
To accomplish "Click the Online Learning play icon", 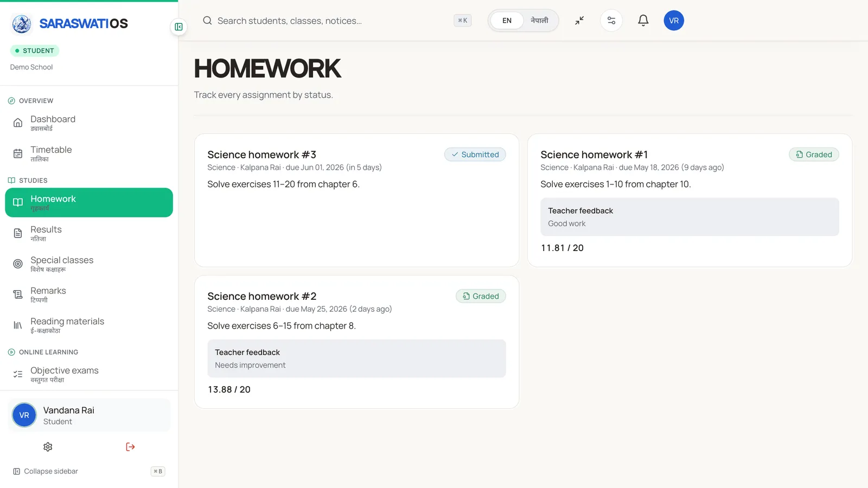I will pyautogui.click(x=11, y=352).
